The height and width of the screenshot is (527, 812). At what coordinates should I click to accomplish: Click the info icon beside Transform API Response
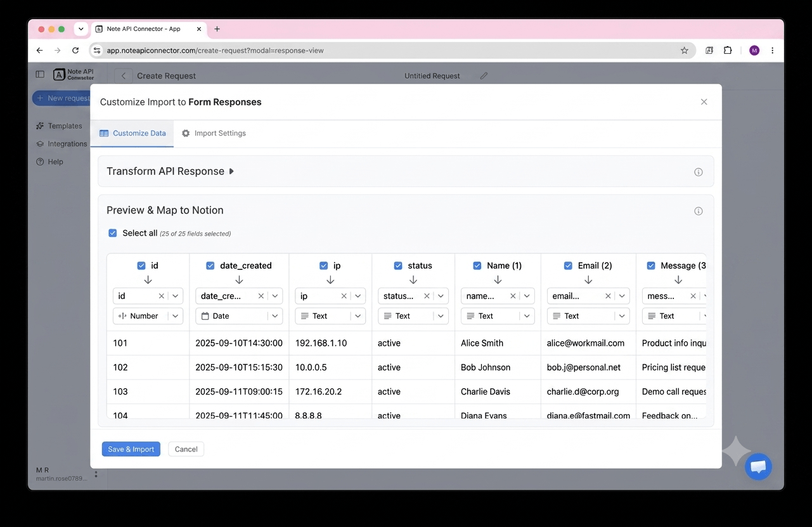pos(699,172)
